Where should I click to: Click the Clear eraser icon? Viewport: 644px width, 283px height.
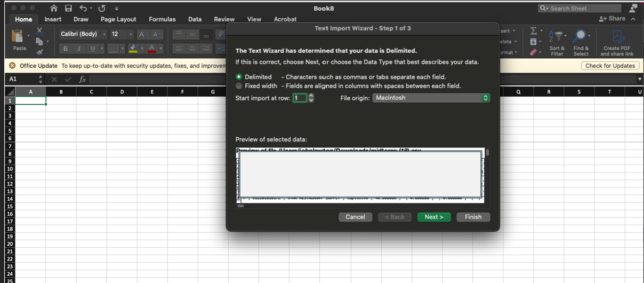[534, 52]
